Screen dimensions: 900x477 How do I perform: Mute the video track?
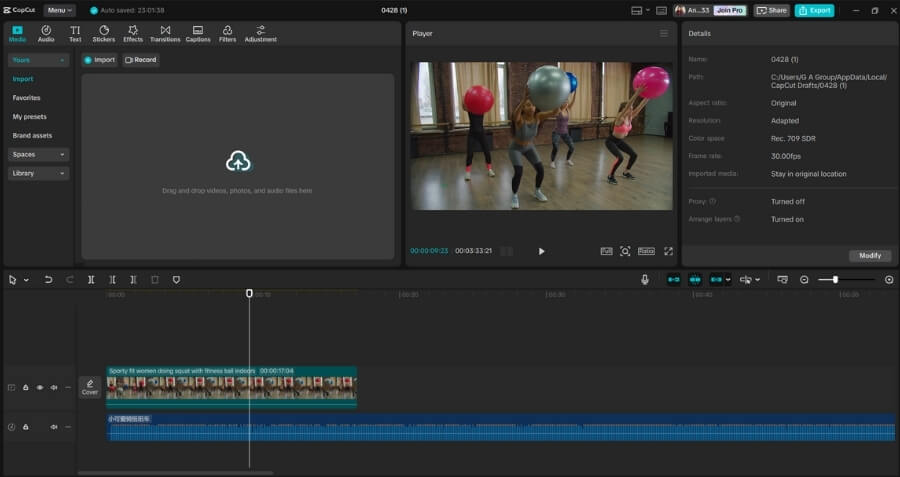(x=54, y=387)
